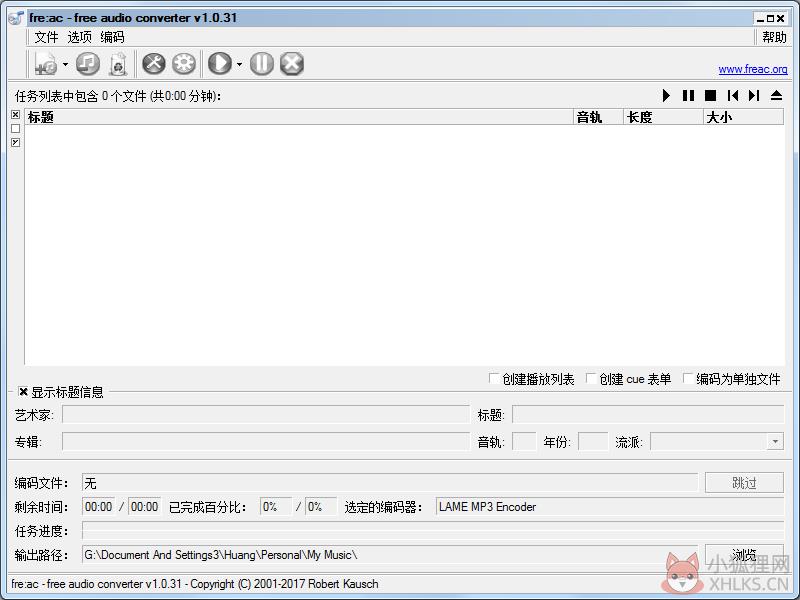Click the 专辑 input field
This screenshot has height=600, width=800.
pos(266,442)
